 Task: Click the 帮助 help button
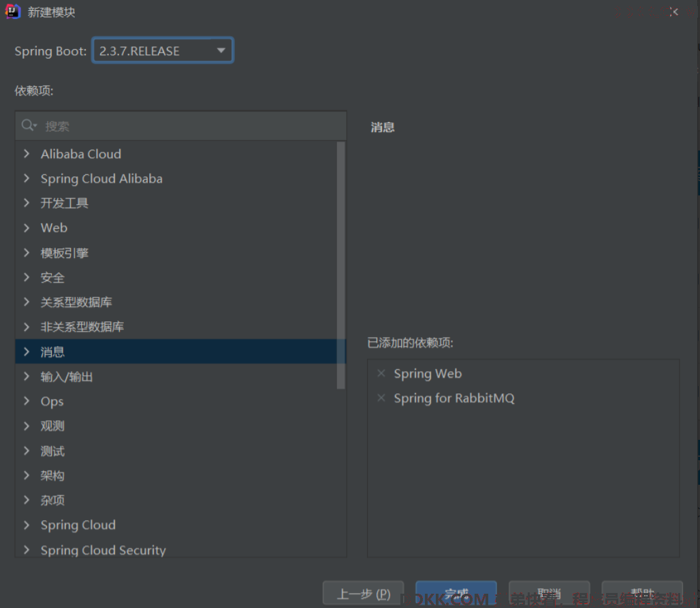click(642, 594)
